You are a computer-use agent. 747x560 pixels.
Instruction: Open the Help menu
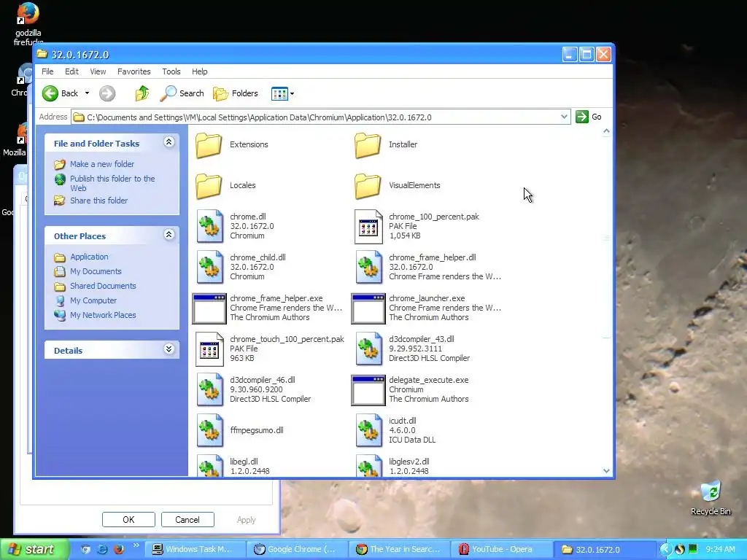pos(200,71)
